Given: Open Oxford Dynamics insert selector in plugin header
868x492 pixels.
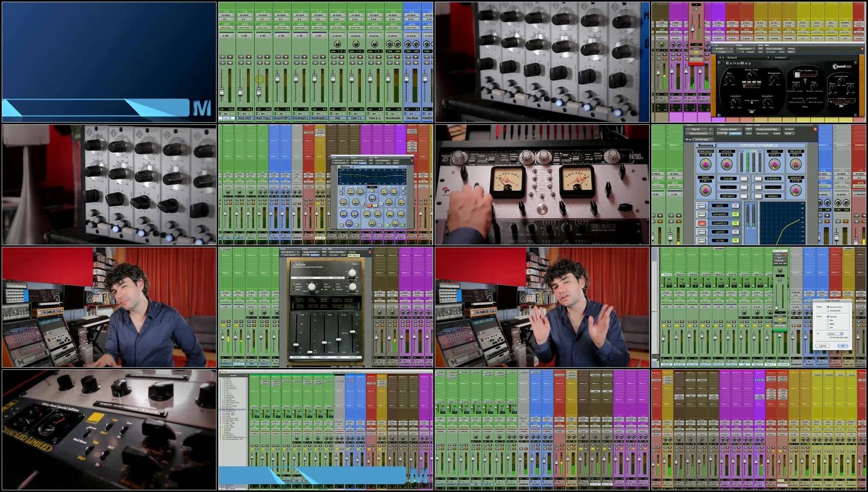Looking at the screenshot, I should (699, 134).
